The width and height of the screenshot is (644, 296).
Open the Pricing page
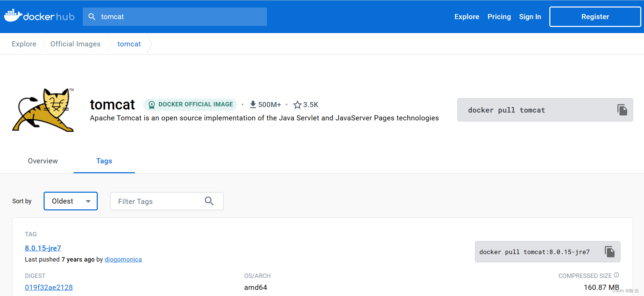(x=499, y=17)
